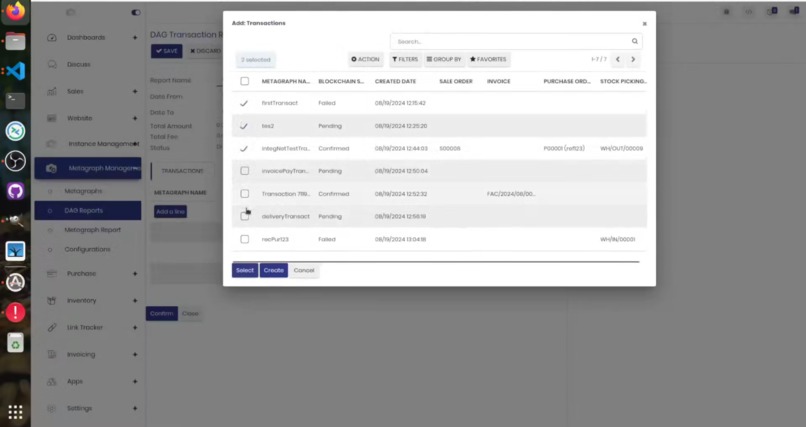Viewport: 806px width, 427px height.
Task: Toggle the select-all header checkbox
Action: [245, 81]
